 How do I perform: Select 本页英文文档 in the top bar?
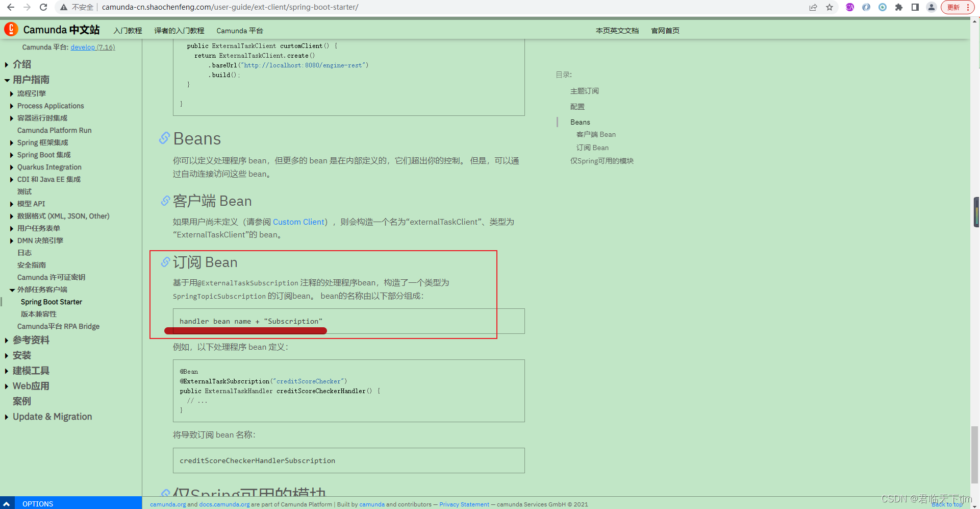616,31
